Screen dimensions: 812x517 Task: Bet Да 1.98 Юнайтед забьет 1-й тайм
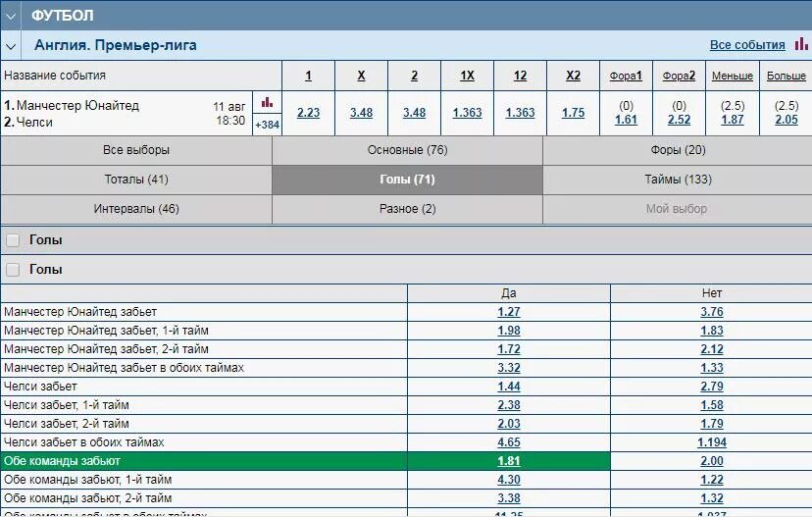(509, 331)
